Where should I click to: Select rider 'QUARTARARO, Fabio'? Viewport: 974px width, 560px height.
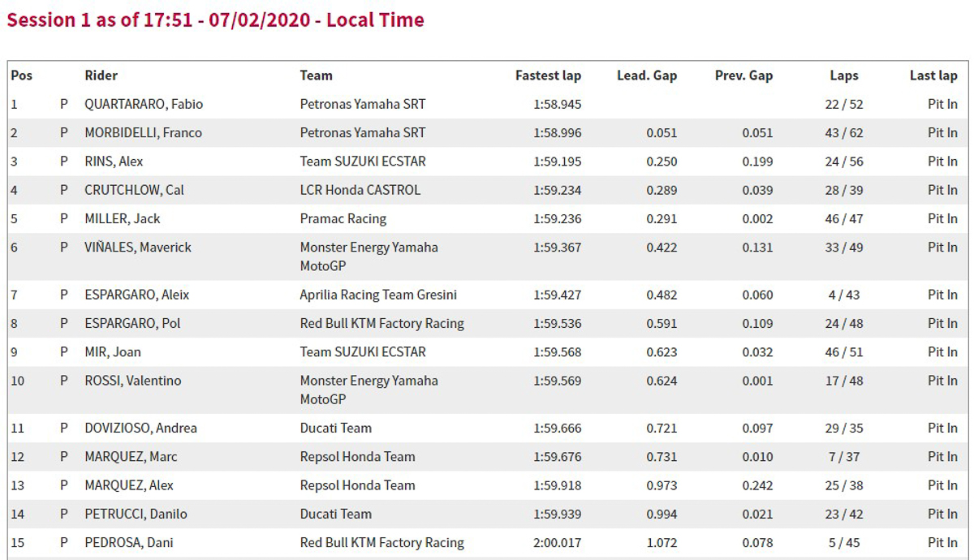tap(144, 104)
